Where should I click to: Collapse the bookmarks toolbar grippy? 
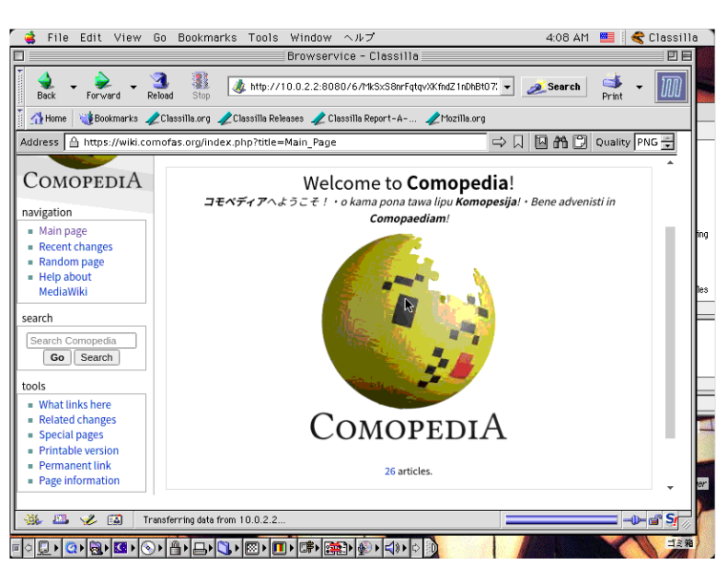[x=20, y=118]
